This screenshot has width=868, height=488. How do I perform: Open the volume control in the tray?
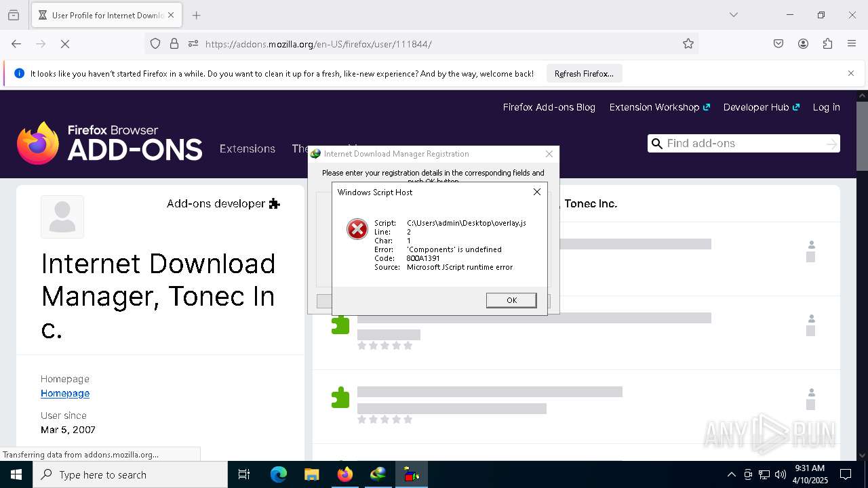pos(780,474)
